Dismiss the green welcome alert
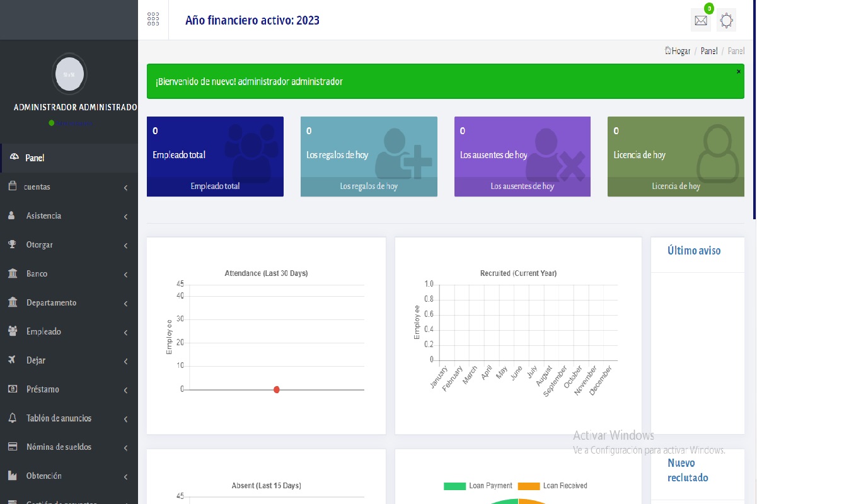Viewport: 861px width, 504px height. tap(739, 72)
